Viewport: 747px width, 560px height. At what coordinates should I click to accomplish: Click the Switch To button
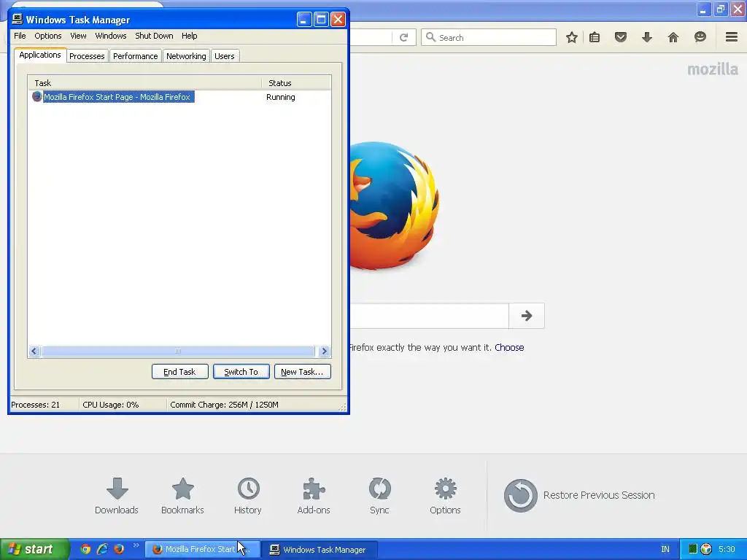[241, 372]
